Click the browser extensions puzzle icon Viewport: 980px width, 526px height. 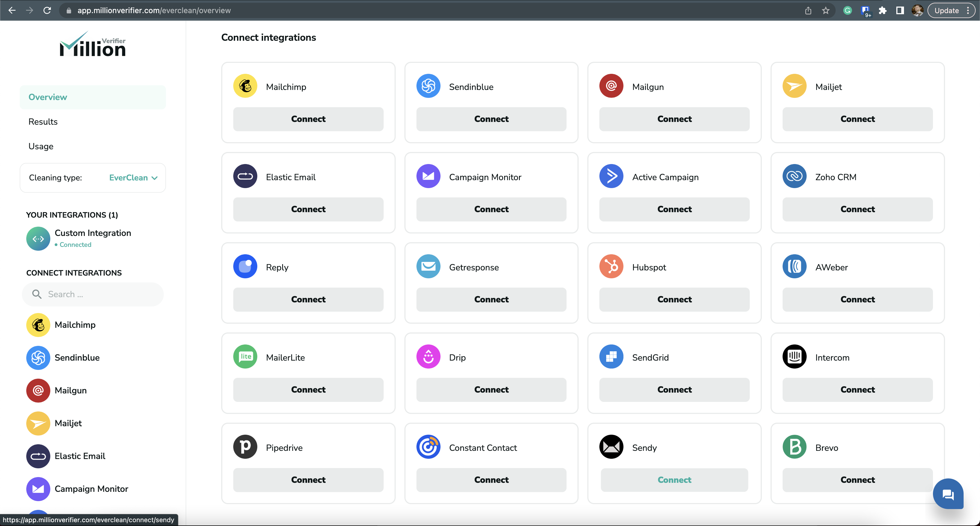(x=883, y=10)
